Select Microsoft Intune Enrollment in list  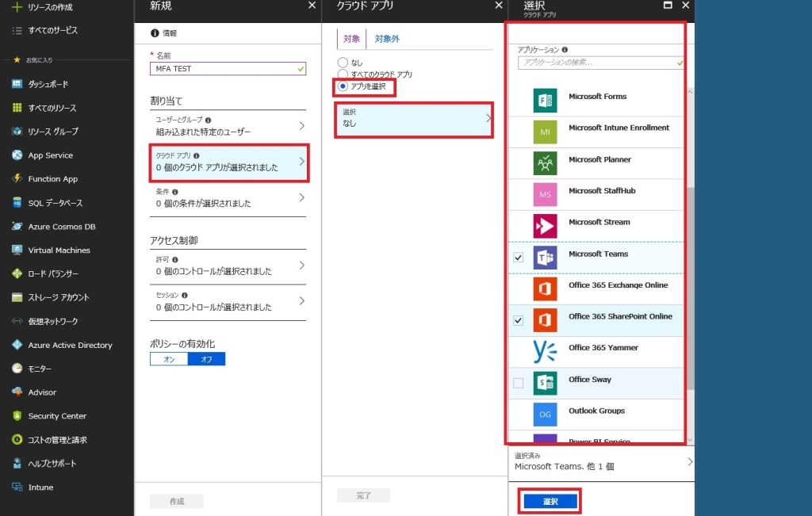596,132
